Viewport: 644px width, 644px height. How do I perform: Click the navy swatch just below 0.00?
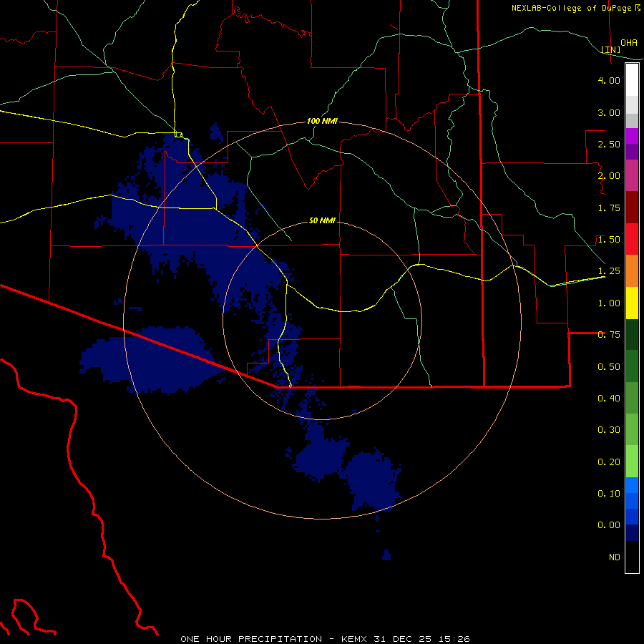(632, 533)
